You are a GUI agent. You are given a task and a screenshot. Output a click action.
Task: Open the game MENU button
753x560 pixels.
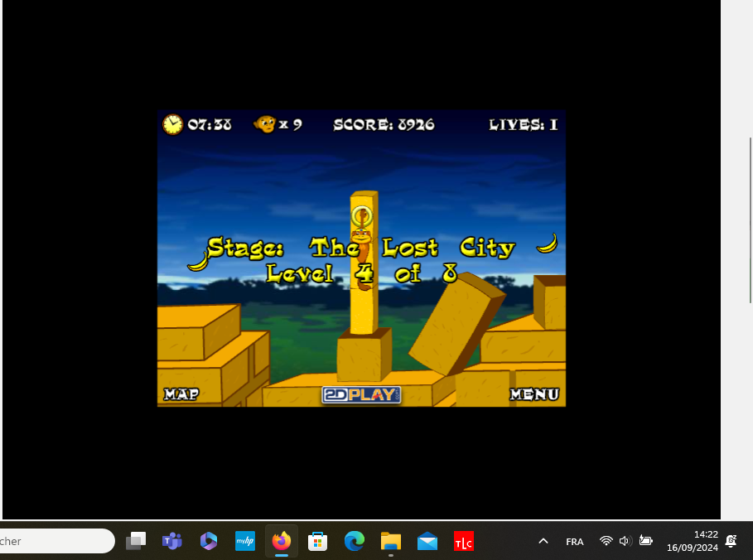[534, 393]
